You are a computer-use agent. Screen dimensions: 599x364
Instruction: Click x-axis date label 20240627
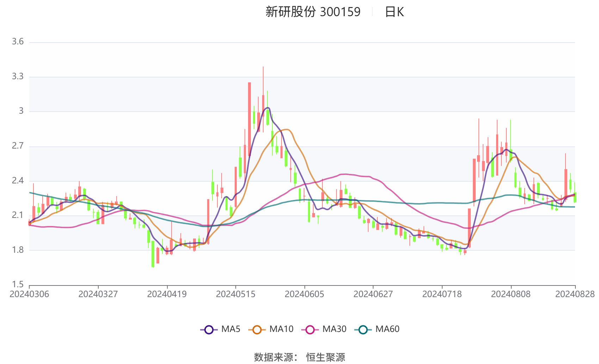[x=373, y=294]
